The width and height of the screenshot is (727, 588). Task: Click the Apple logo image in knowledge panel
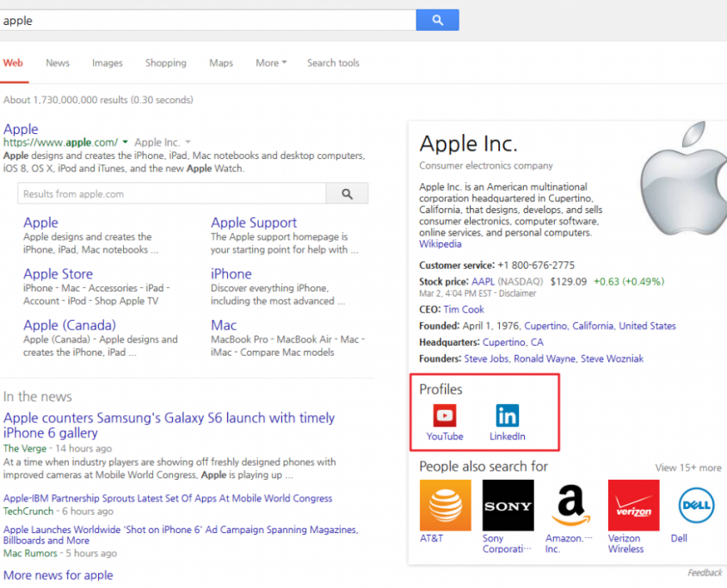click(x=683, y=179)
